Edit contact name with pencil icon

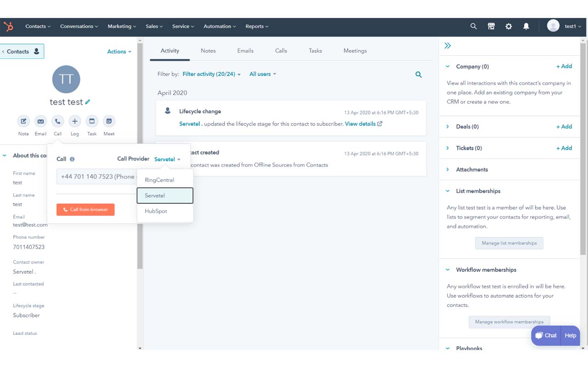(88, 102)
